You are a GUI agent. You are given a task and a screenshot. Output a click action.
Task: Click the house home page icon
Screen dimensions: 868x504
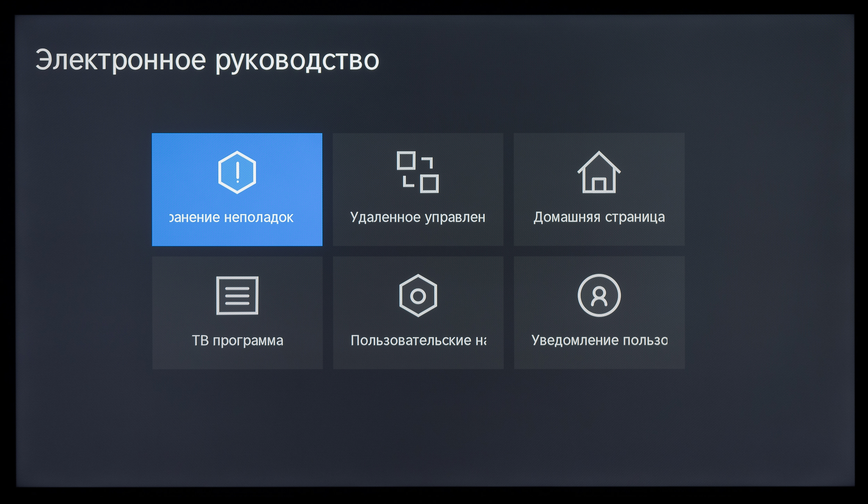point(599,172)
